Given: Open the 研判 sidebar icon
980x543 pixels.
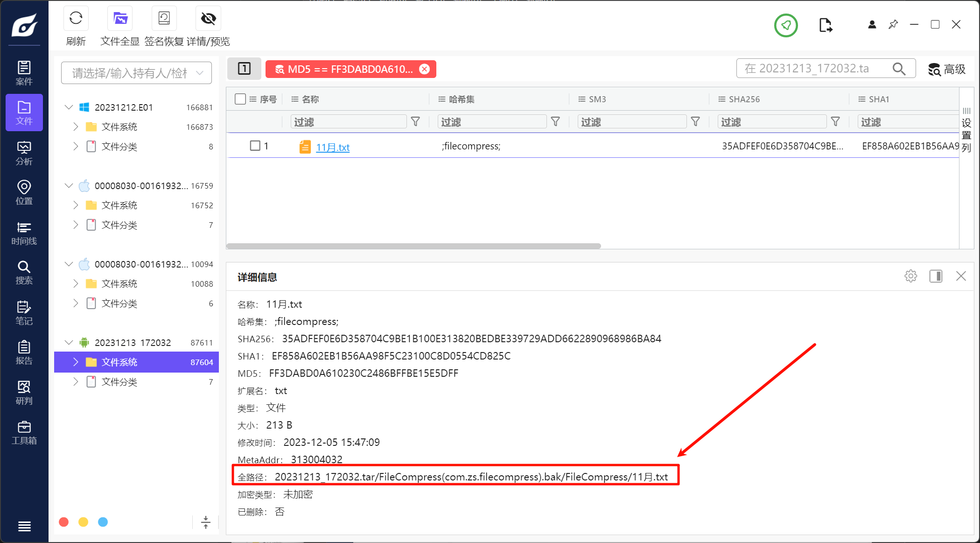Looking at the screenshot, I should click(24, 393).
